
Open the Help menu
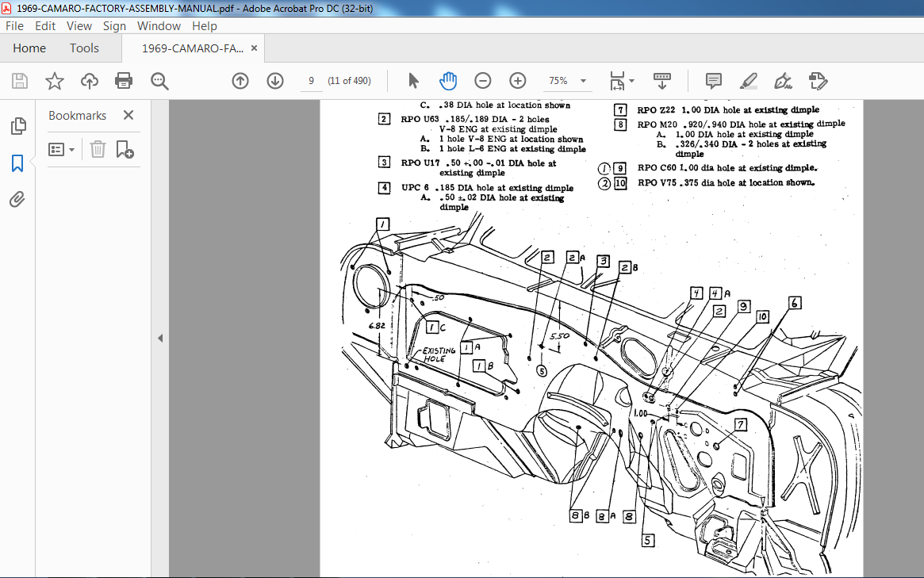pyautogui.click(x=205, y=26)
